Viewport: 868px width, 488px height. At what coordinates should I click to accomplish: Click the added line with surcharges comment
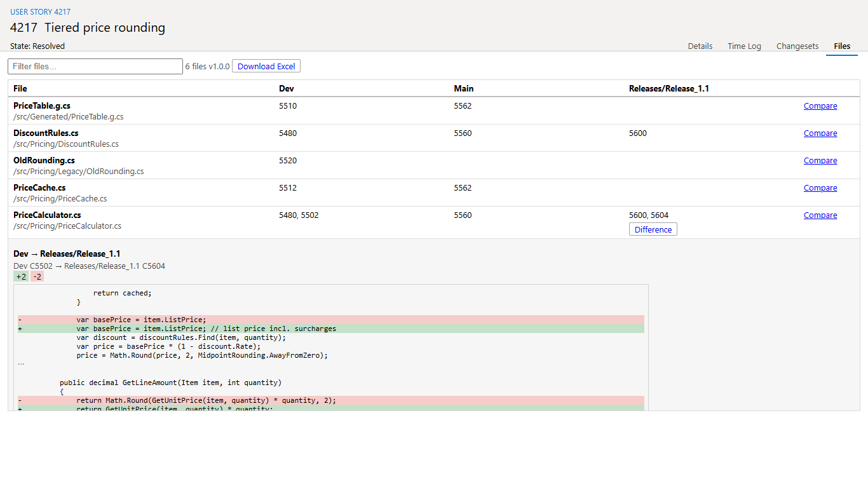click(330, 329)
